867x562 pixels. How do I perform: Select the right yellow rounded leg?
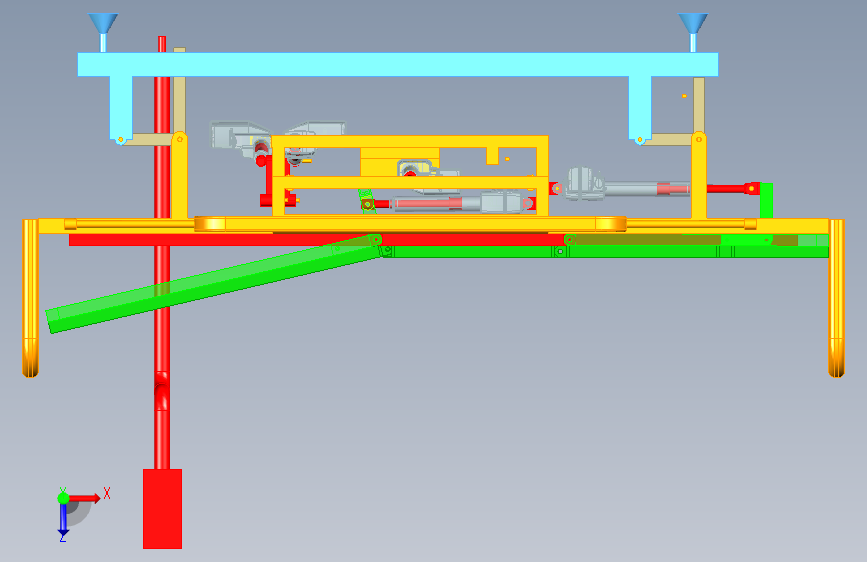837,299
